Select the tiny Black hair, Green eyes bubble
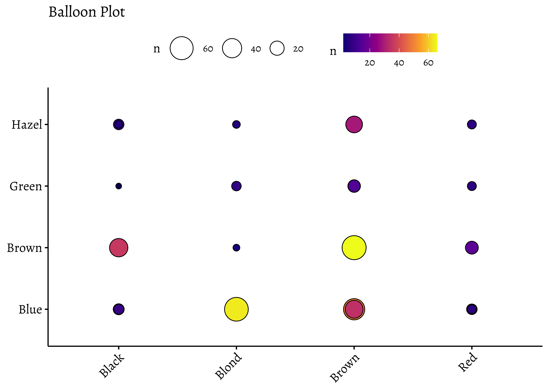This screenshot has height=392, width=549. point(119,186)
